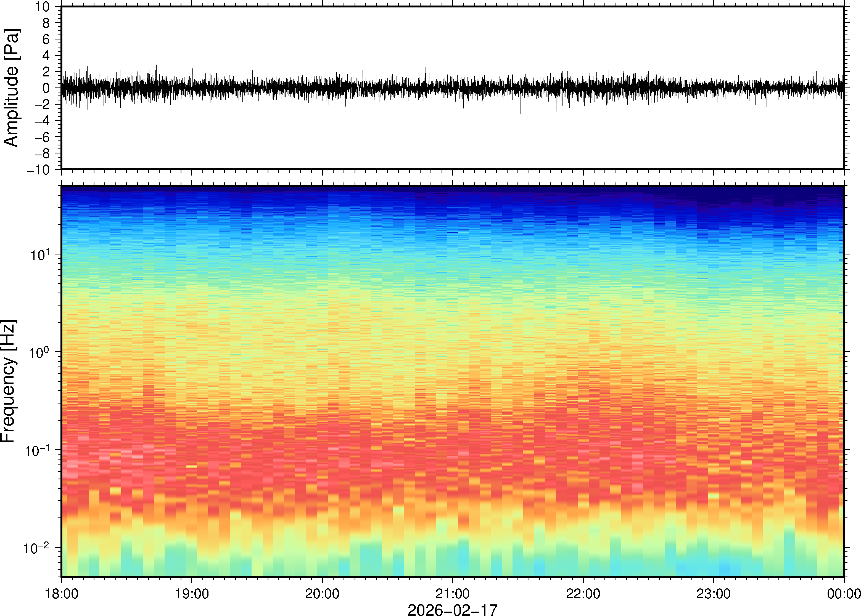
Task: Select the amplitude tick label 6
Action: 46,39
